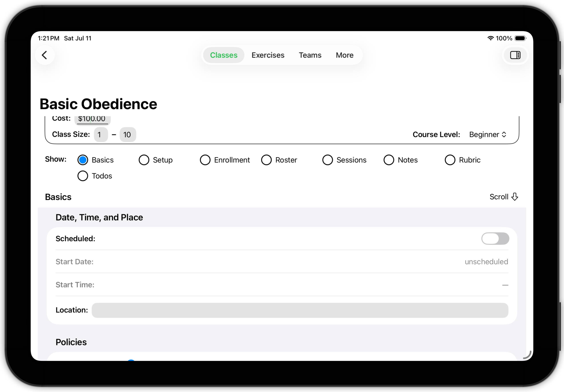This screenshot has height=392, width=564.
Task: Select the Todos radio button
Action: [x=83, y=176]
